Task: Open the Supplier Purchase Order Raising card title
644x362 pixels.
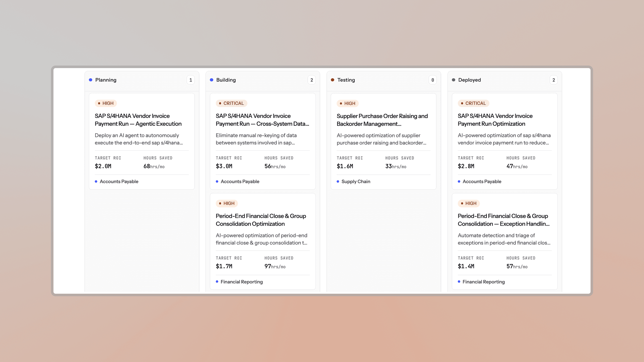Action: (382, 120)
